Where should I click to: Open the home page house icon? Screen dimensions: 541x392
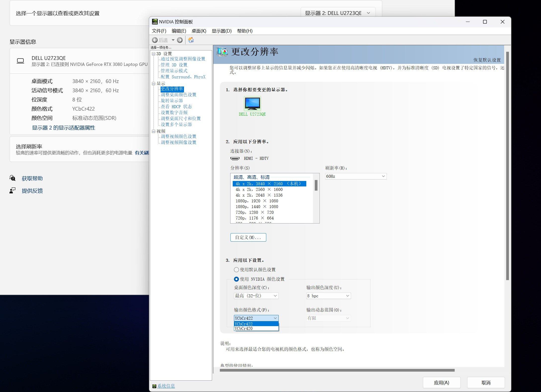tap(191, 40)
